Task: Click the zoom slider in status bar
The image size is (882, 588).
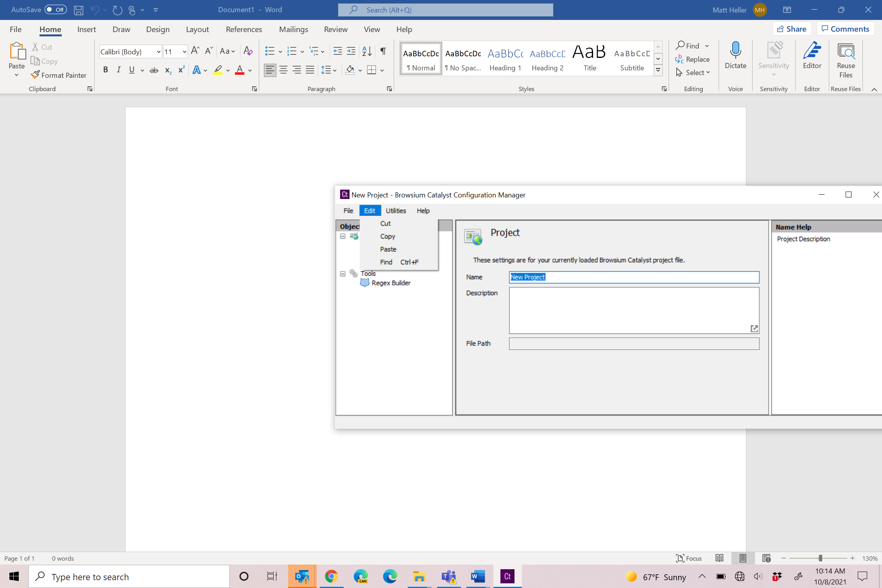Action: pyautogui.click(x=820, y=558)
